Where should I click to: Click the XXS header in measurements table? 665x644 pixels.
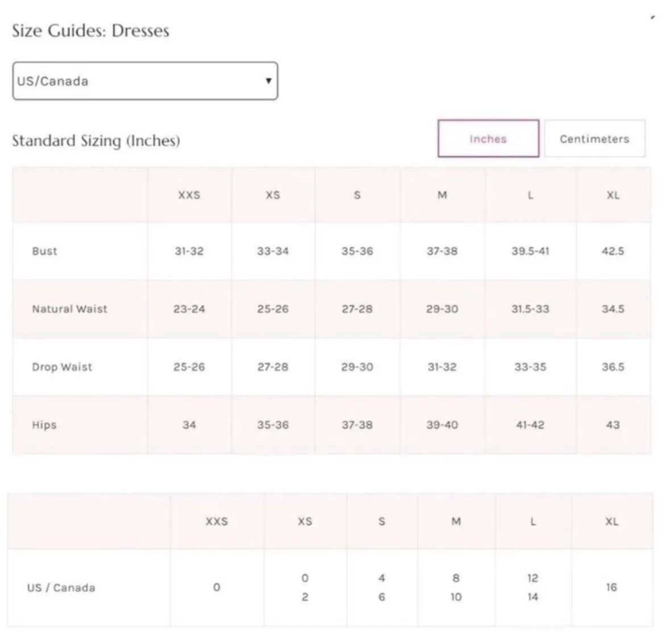(189, 195)
